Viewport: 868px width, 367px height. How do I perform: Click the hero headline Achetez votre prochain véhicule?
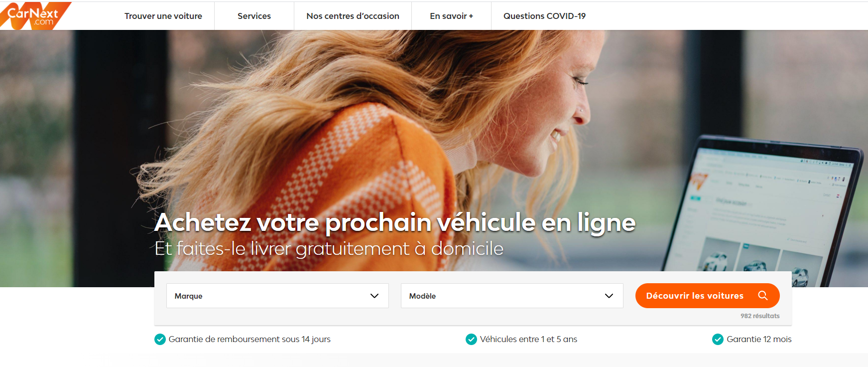395,223
